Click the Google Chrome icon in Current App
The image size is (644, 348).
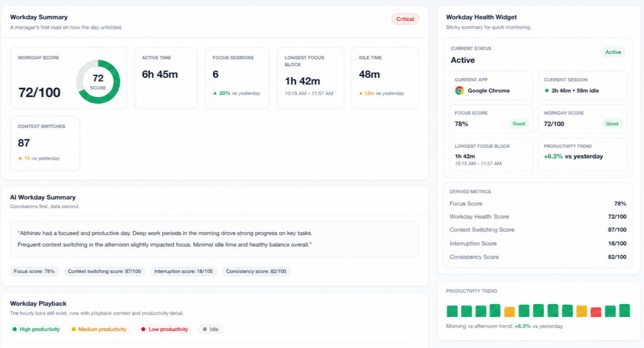pyautogui.click(x=459, y=91)
